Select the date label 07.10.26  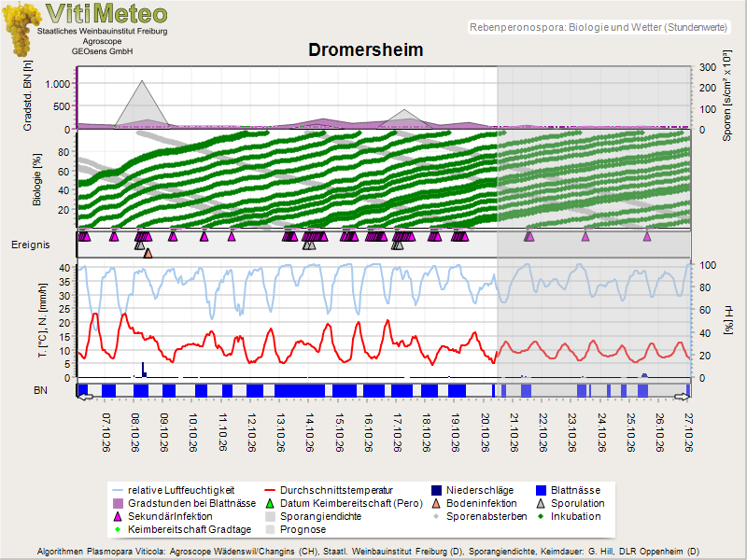point(106,432)
